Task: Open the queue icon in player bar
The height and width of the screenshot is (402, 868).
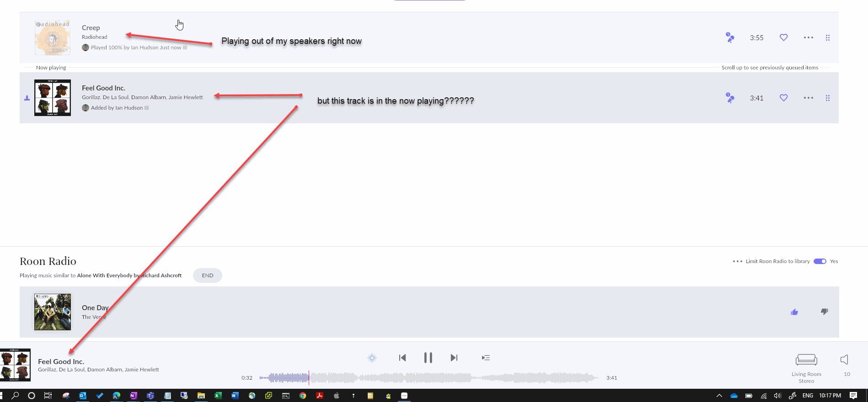Action: (x=486, y=358)
